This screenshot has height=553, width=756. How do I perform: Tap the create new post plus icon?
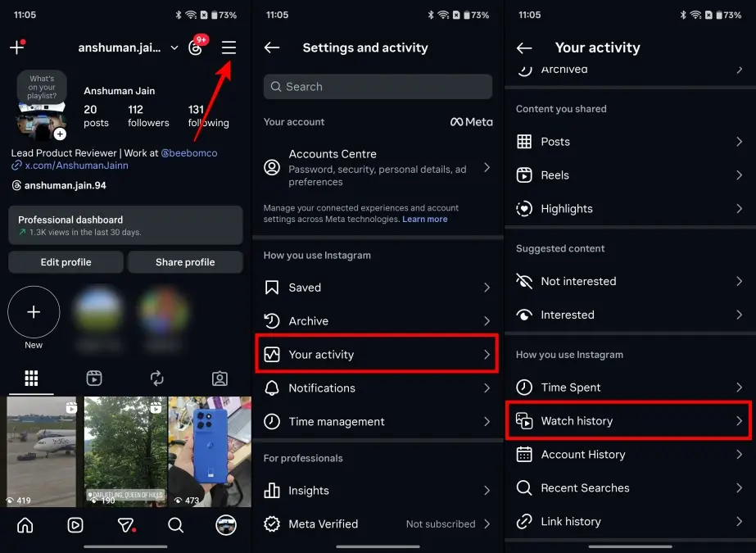[x=16, y=48]
